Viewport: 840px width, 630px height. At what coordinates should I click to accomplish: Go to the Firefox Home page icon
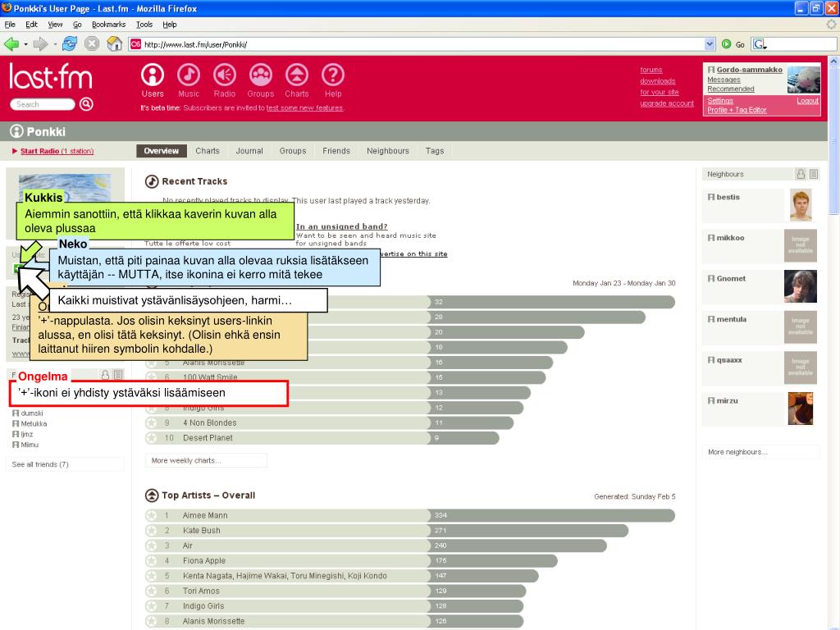pyautogui.click(x=114, y=44)
